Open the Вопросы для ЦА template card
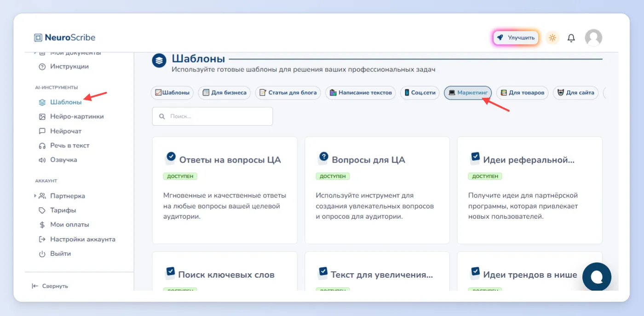 click(x=377, y=190)
